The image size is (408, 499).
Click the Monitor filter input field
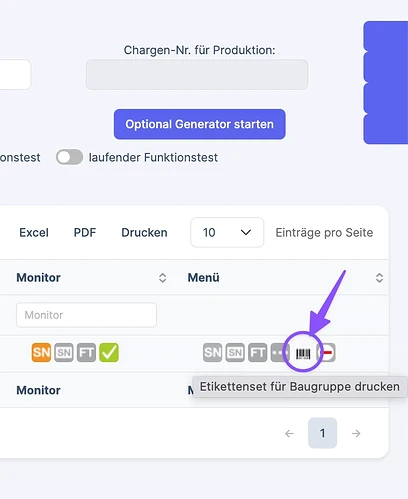tap(86, 315)
